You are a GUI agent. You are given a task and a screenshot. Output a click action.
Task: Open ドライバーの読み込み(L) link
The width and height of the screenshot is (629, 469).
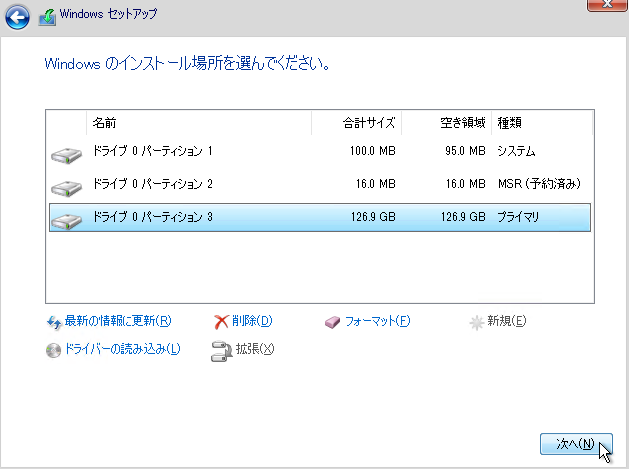(x=122, y=349)
